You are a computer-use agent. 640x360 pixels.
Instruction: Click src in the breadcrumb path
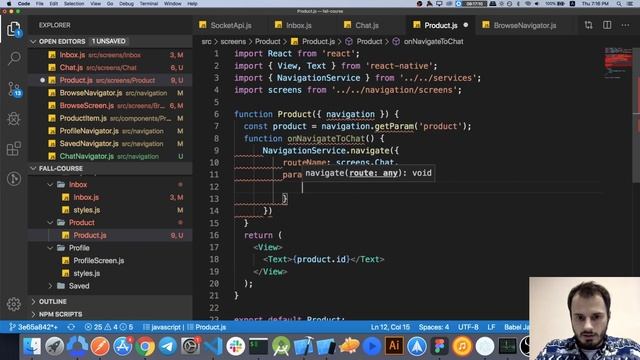207,41
